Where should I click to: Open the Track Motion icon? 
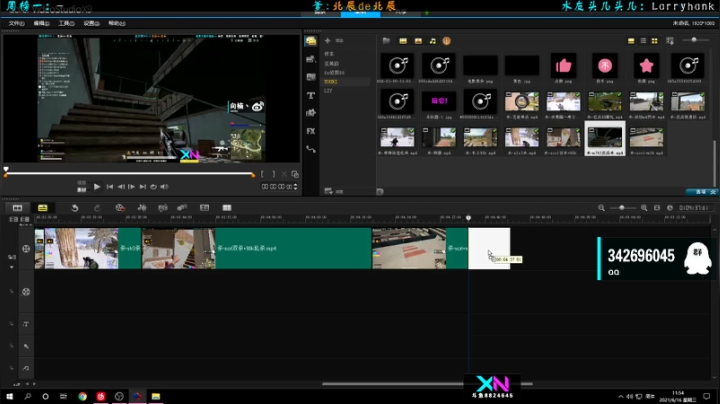[182, 208]
